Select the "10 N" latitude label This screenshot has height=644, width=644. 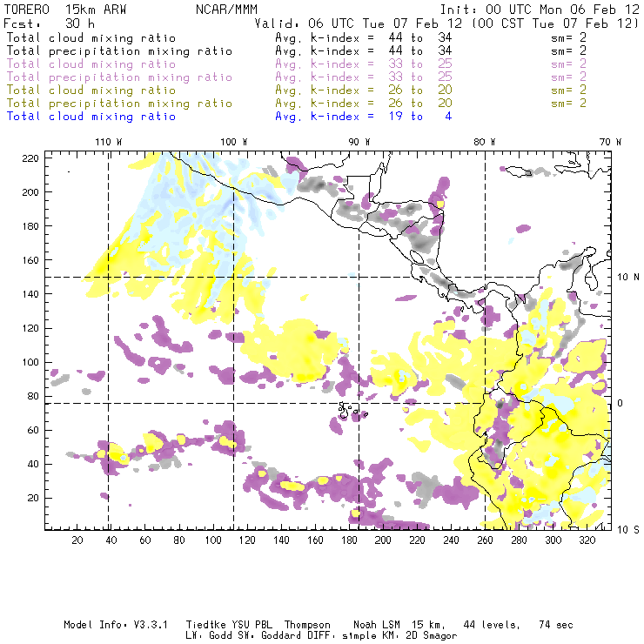coord(628,278)
